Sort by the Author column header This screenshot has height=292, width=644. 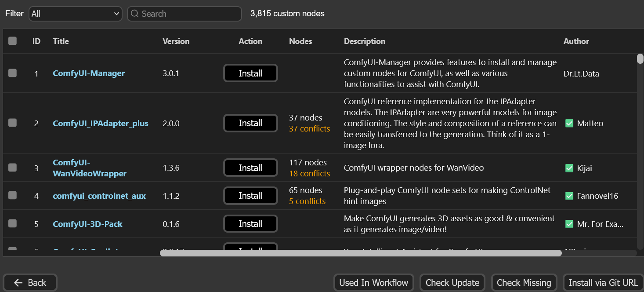pyautogui.click(x=576, y=41)
